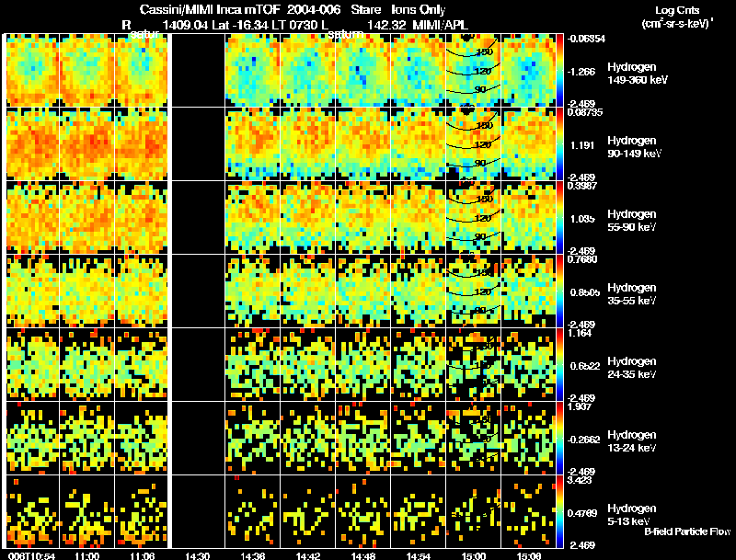Click the color bar for Hydrogen 90-149 keV
The width and height of the screenshot is (736, 560).
[x=559, y=143]
